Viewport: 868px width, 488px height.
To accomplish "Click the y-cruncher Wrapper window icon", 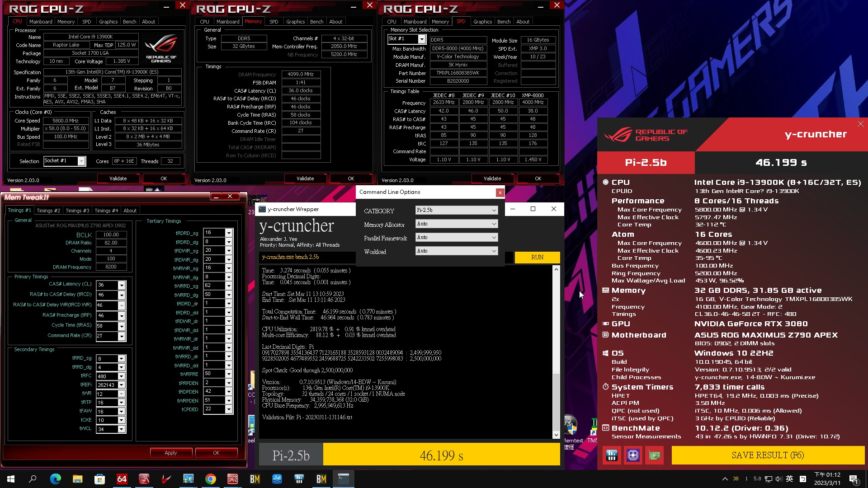I will [262, 209].
